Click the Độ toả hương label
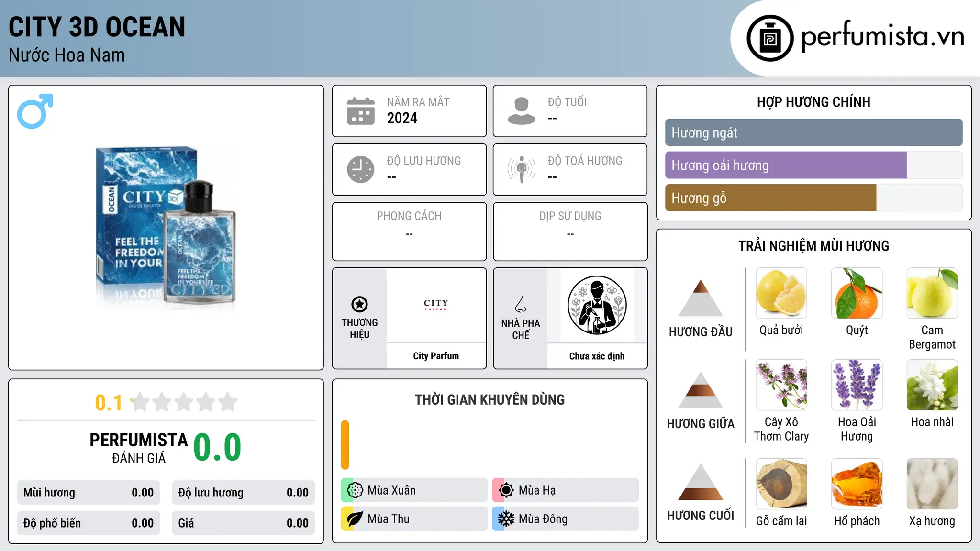This screenshot has height=551, width=980. point(585,161)
